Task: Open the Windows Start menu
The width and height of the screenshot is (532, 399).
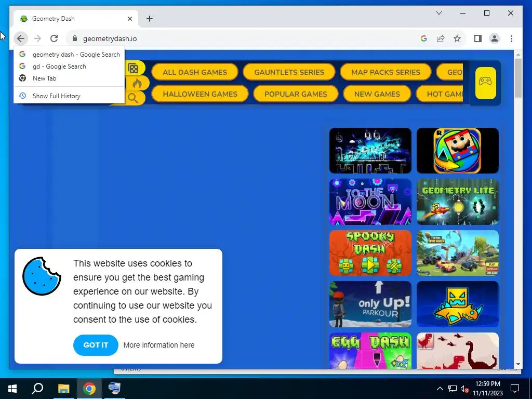Action: [x=12, y=389]
